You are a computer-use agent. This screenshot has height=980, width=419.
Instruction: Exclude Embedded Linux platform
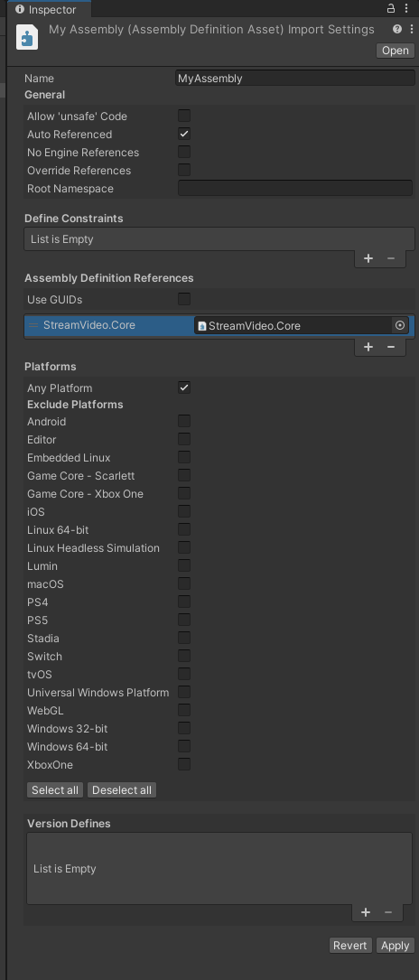184,458
